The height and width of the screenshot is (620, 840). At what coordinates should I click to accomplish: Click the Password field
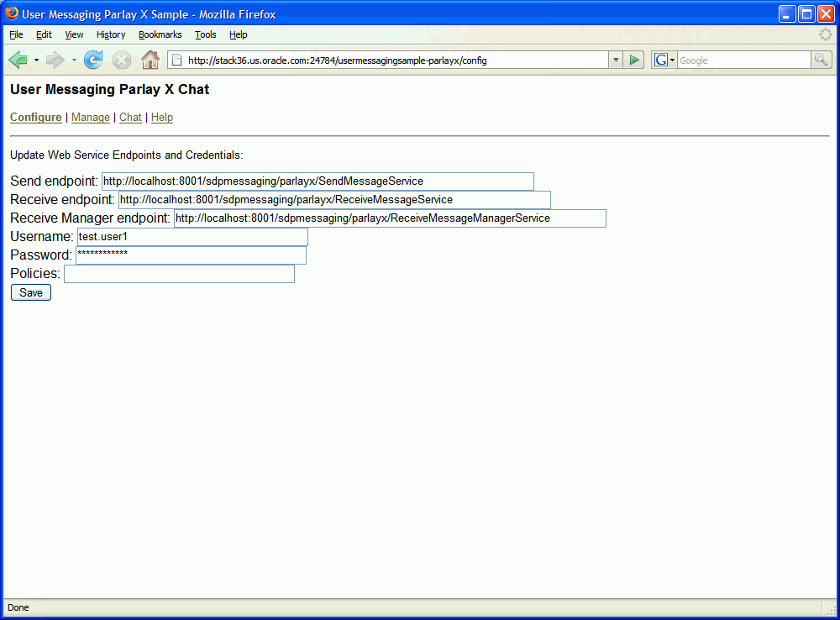[191, 255]
